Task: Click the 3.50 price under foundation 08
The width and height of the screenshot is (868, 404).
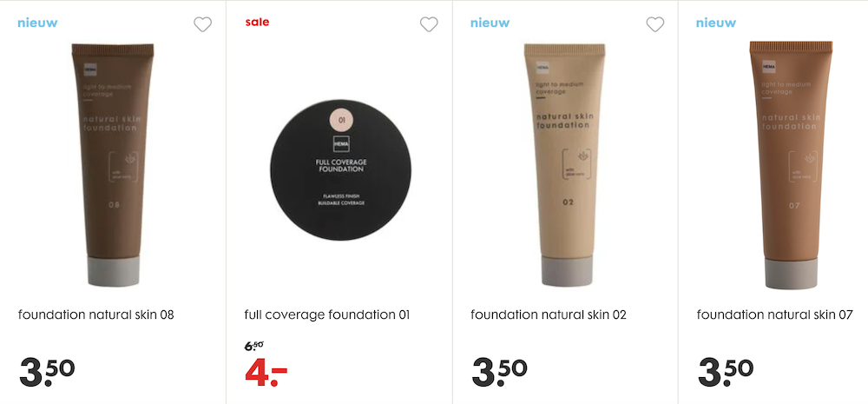Action: 47,373
